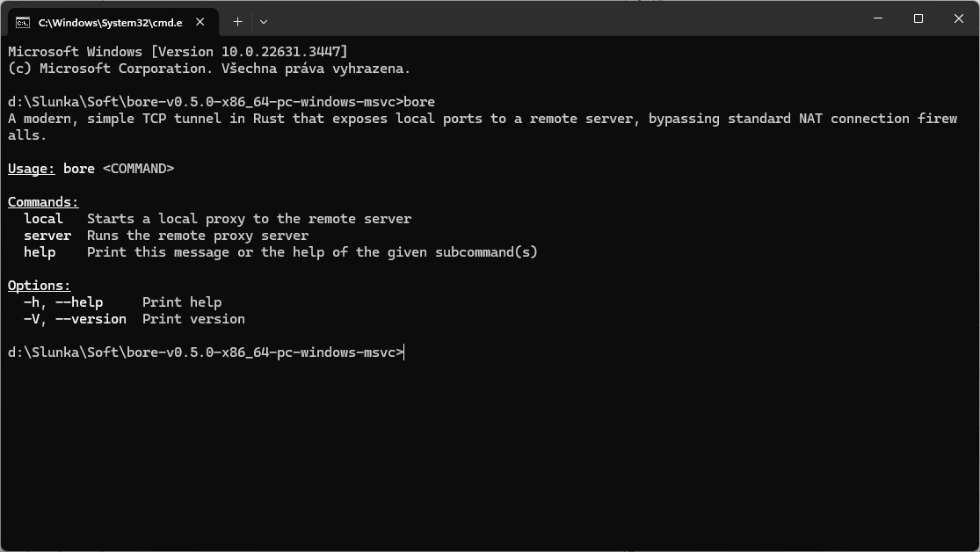Image resolution: width=980 pixels, height=552 pixels.
Task: Click the "server" command name
Action: click(x=47, y=236)
